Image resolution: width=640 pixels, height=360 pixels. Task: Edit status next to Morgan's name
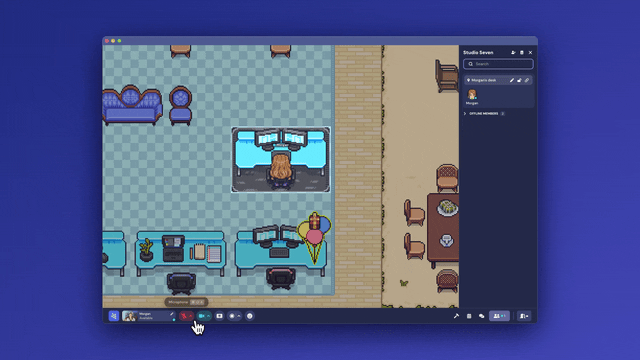click(x=171, y=314)
